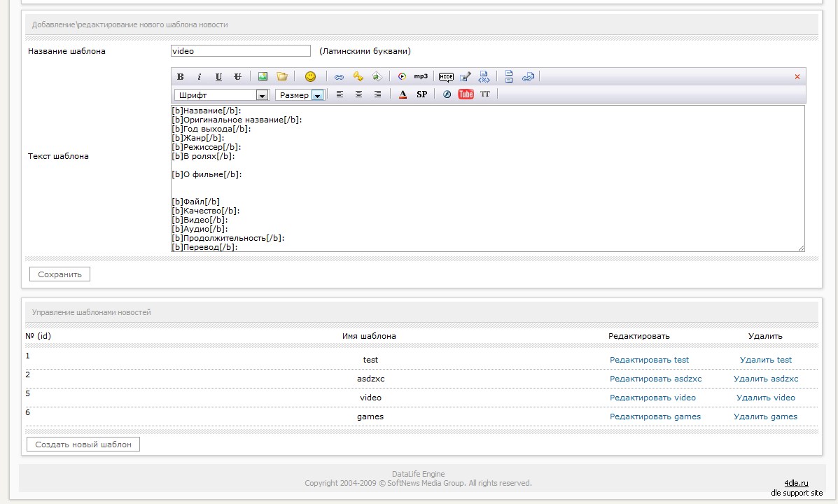Save template with Сохранить button
The width and height of the screenshot is (838, 504).
pos(60,274)
